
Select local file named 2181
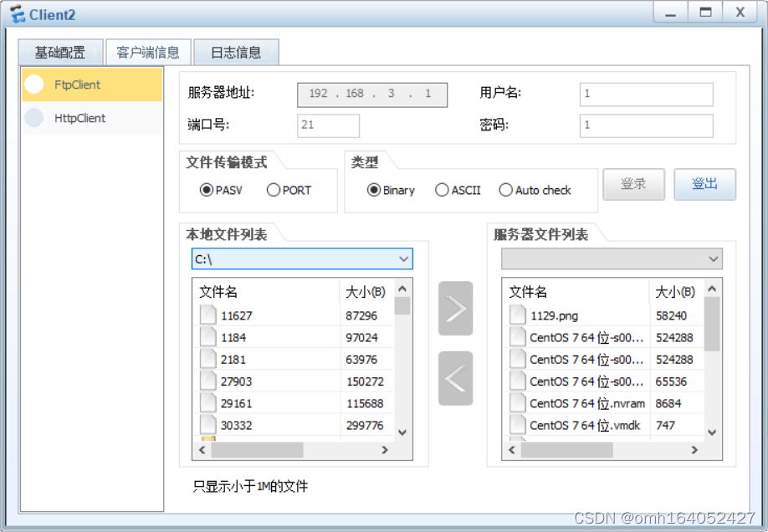coord(233,360)
